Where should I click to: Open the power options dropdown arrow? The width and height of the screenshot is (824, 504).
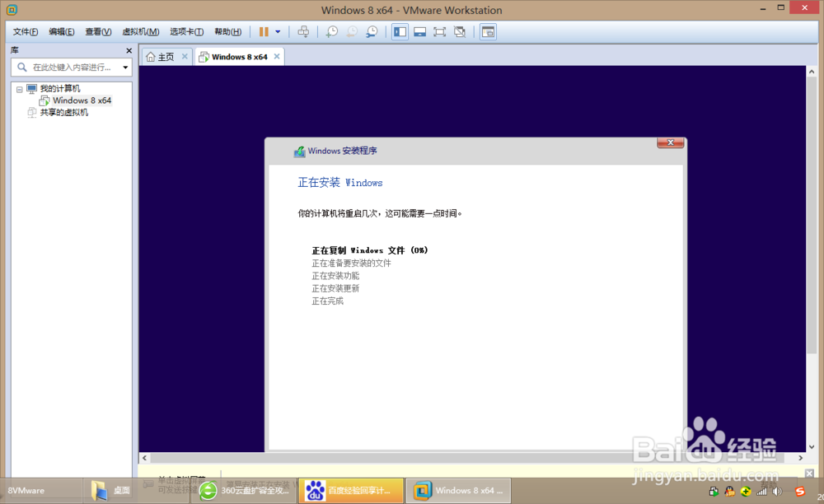coord(278,32)
